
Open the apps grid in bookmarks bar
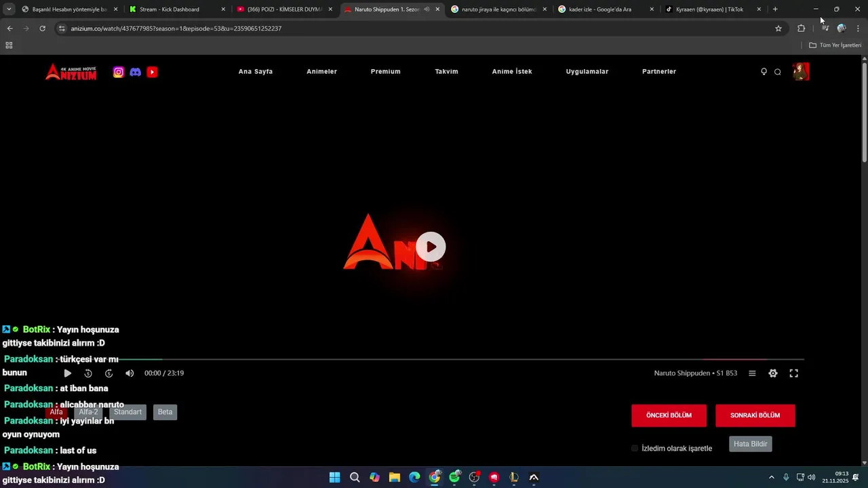[x=9, y=45]
